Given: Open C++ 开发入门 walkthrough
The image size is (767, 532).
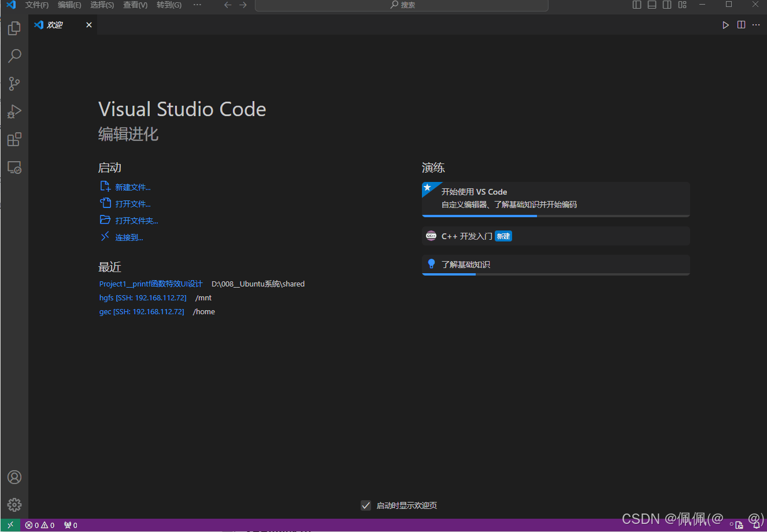Looking at the screenshot, I should click(x=556, y=236).
